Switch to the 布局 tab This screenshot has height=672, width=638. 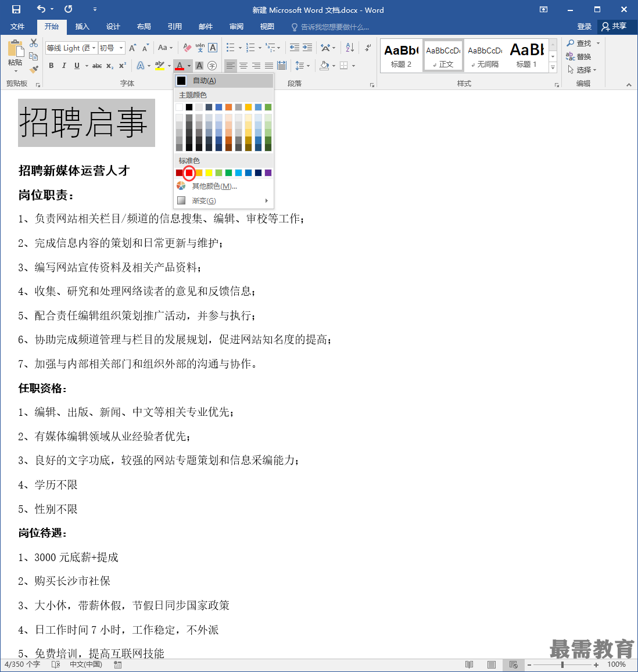pos(144,27)
